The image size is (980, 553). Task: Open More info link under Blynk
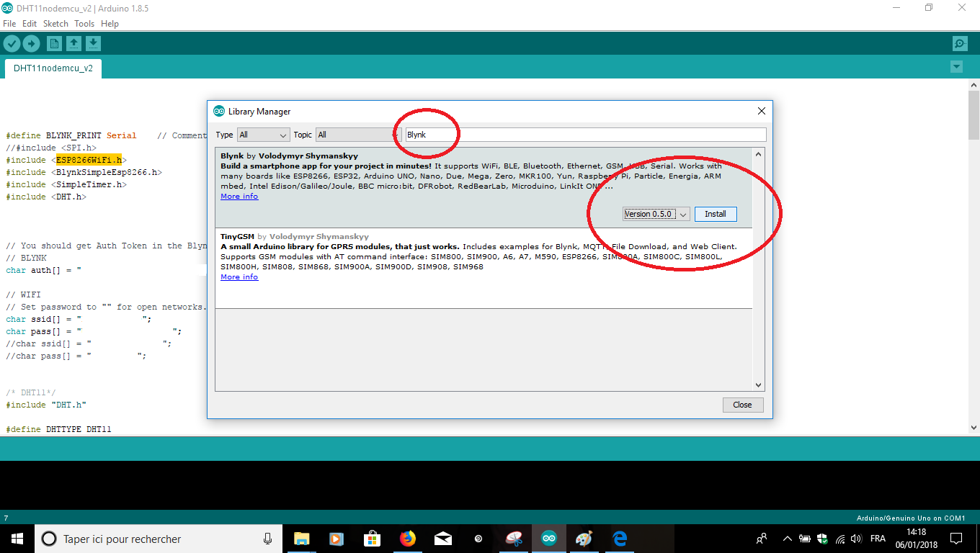[x=239, y=196]
